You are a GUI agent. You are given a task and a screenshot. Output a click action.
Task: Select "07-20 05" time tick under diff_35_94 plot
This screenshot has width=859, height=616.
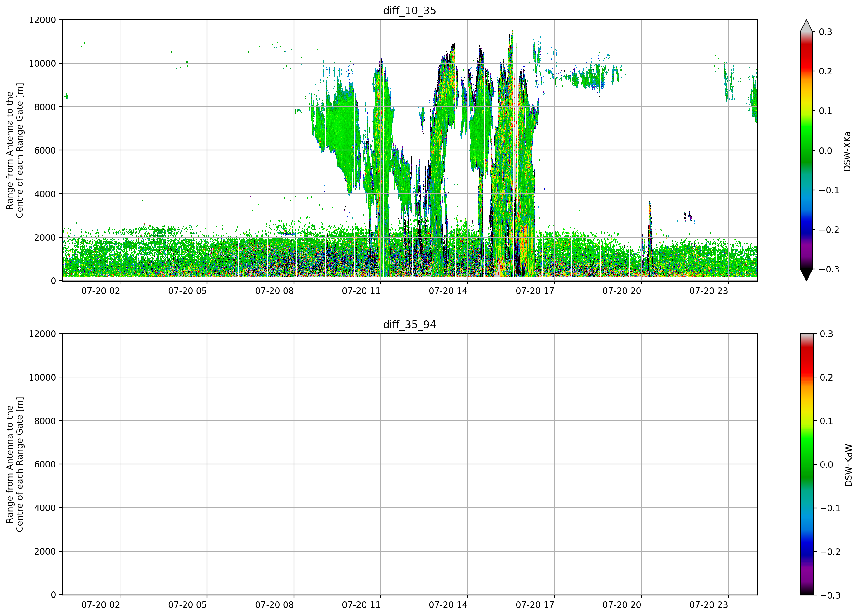[x=187, y=605]
